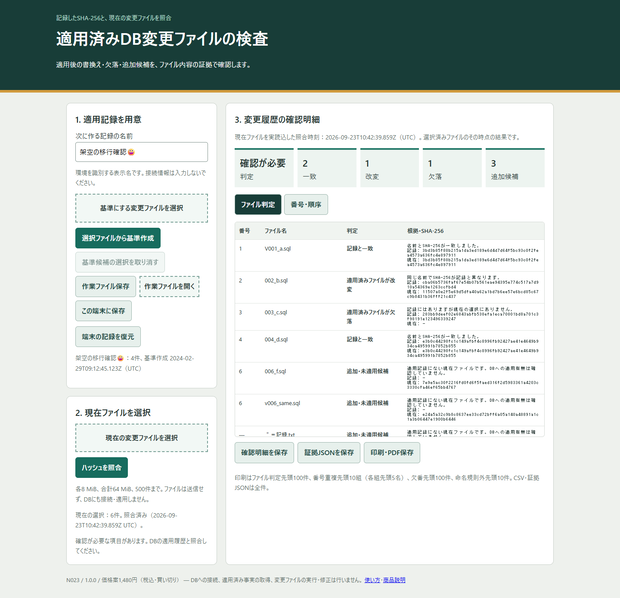
Task: Click file name 004_d.sql in table
Action: point(276,339)
